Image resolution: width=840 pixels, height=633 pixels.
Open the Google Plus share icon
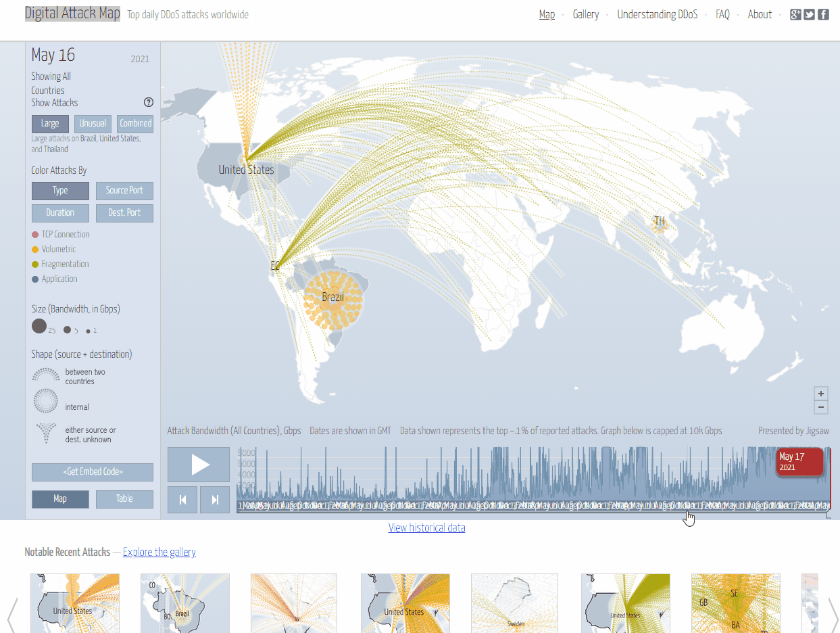[x=795, y=14]
